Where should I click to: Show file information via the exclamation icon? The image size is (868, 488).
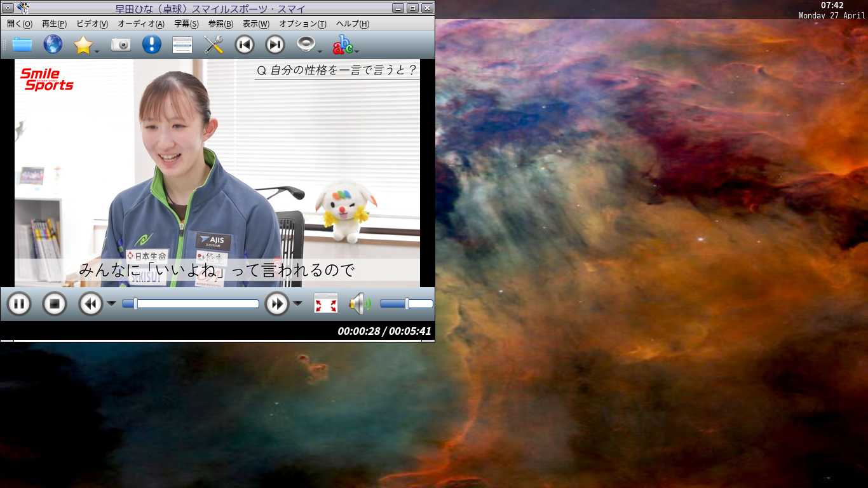tap(151, 44)
